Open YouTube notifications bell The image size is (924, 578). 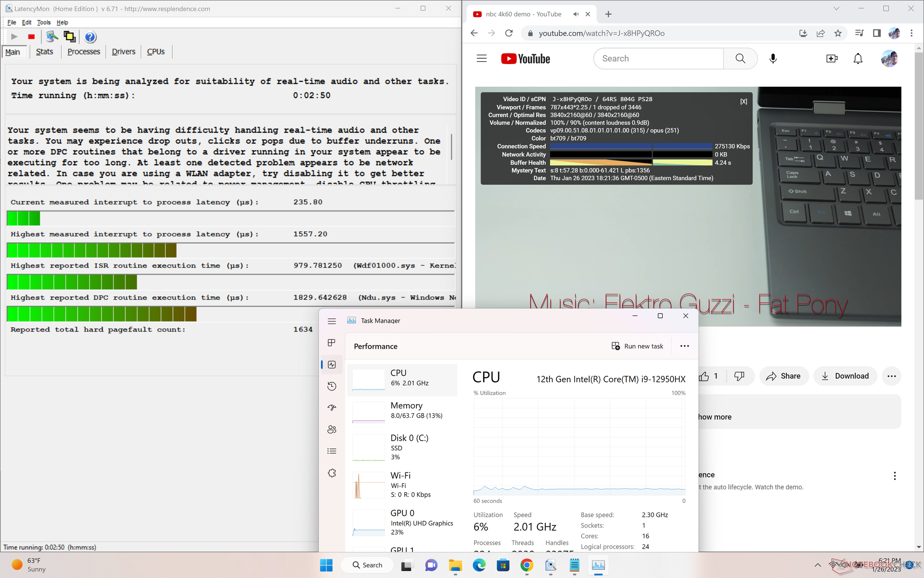(858, 59)
